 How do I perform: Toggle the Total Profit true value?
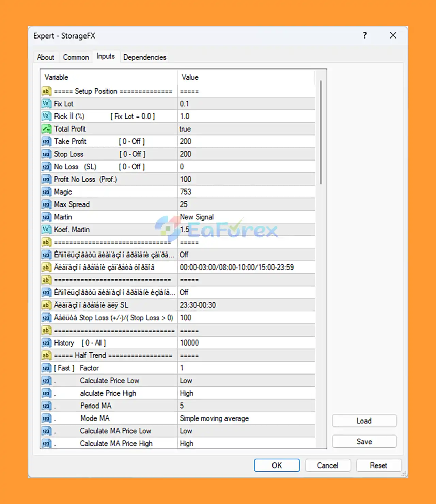(x=245, y=129)
